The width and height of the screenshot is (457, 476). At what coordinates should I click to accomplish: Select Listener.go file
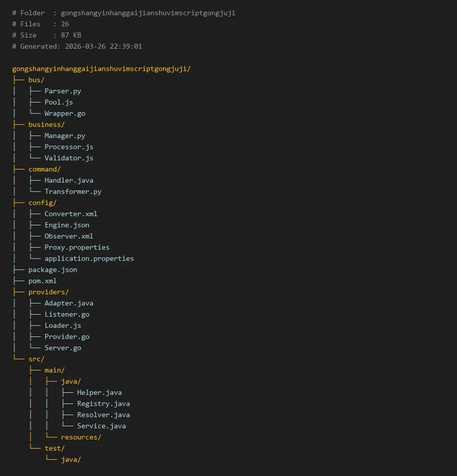click(67, 314)
